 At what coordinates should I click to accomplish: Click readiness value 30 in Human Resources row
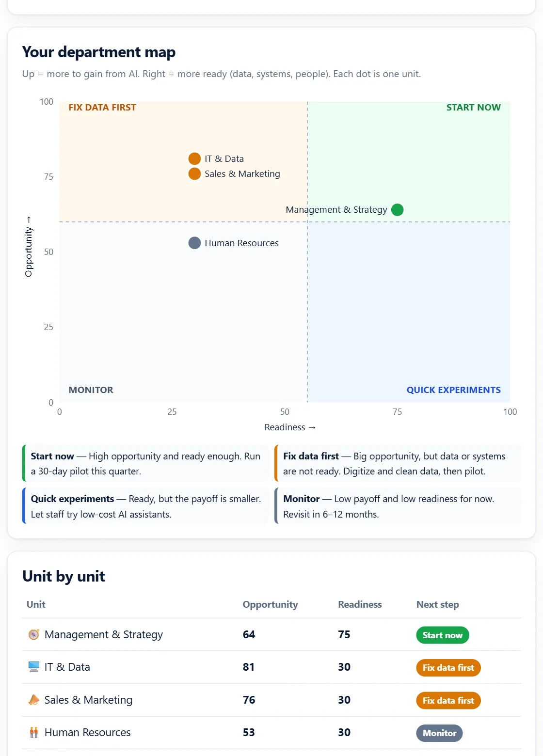point(344,732)
